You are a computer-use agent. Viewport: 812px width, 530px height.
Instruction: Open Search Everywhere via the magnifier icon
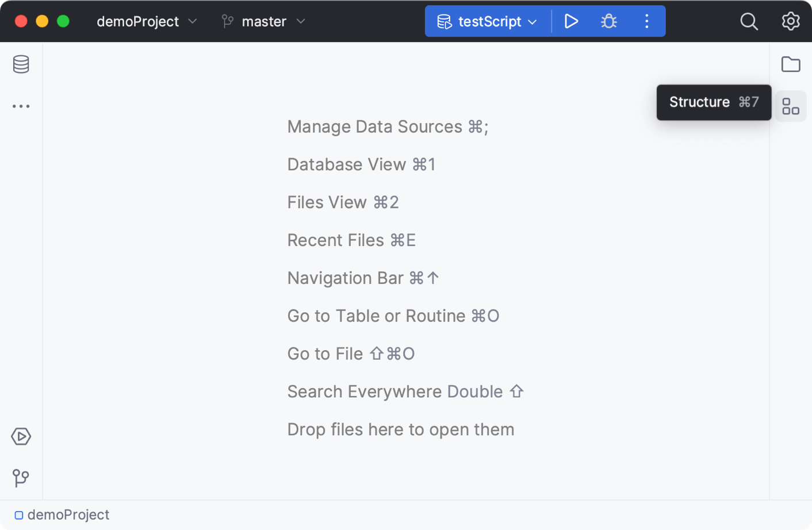tap(748, 21)
